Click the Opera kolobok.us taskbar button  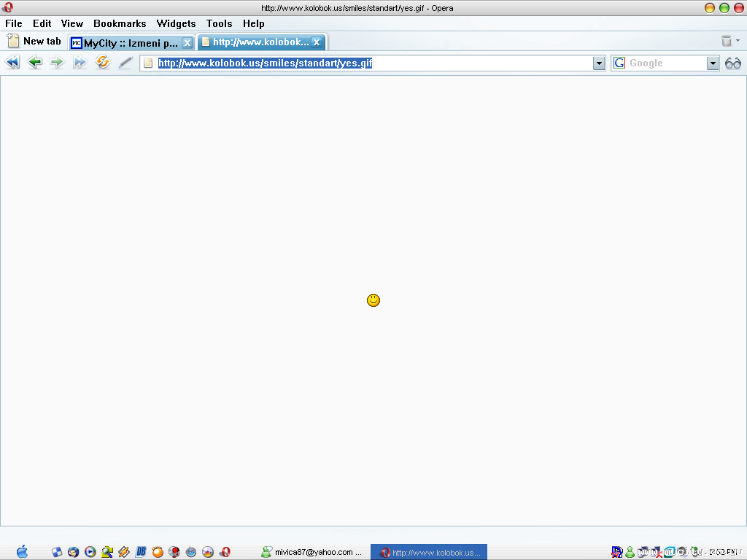pos(429,552)
